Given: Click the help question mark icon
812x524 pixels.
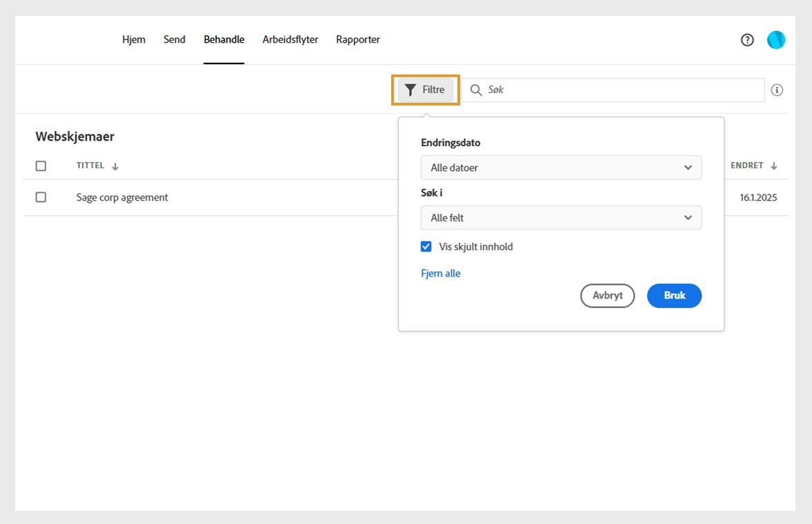Looking at the screenshot, I should tap(747, 40).
